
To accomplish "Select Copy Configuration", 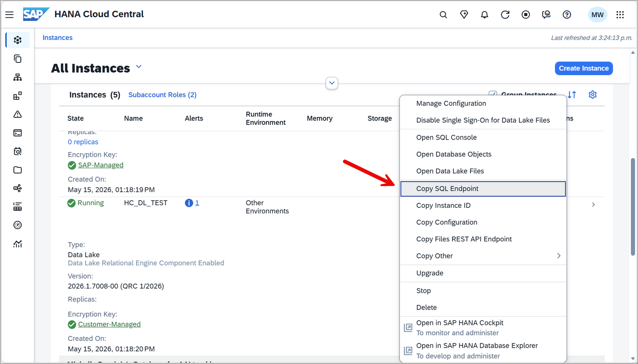I will pos(483,222).
